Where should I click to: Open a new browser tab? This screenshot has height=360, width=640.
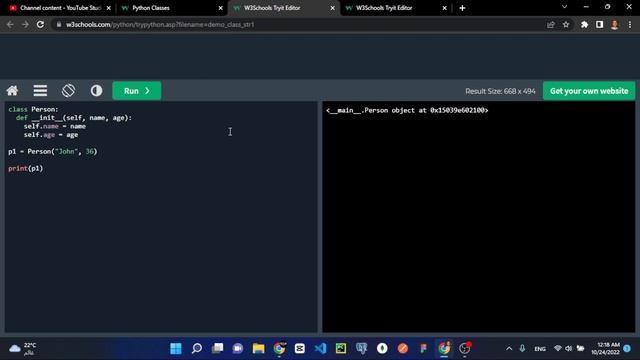point(462,8)
